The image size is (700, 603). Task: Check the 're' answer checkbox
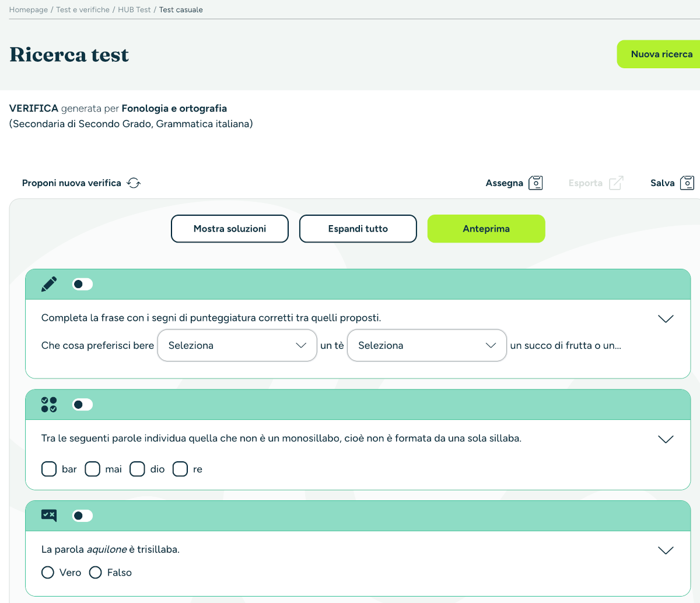(180, 469)
